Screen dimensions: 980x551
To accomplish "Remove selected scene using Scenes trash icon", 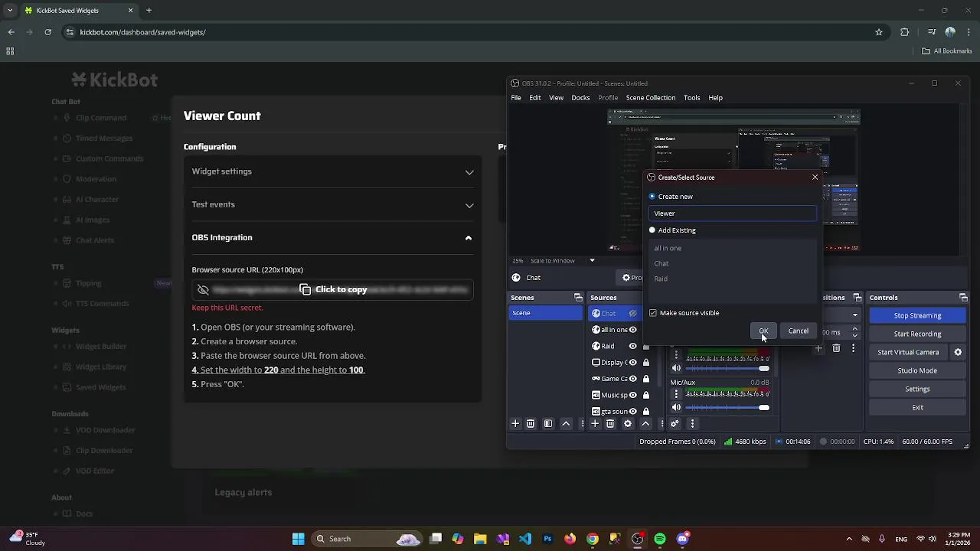I will pyautogui.click(x=531, y=423).
